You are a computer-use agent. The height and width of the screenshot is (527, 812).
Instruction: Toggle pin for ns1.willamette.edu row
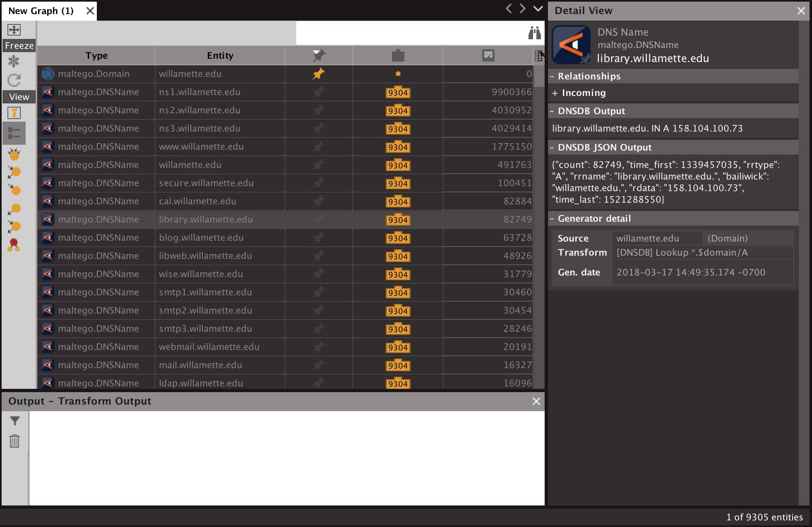[318, 92]
